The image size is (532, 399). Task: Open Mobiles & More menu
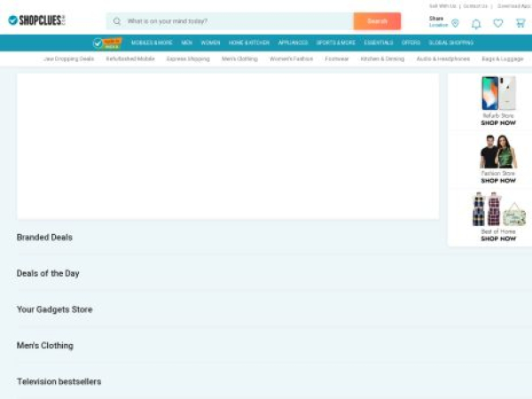[x=152, y=43]
